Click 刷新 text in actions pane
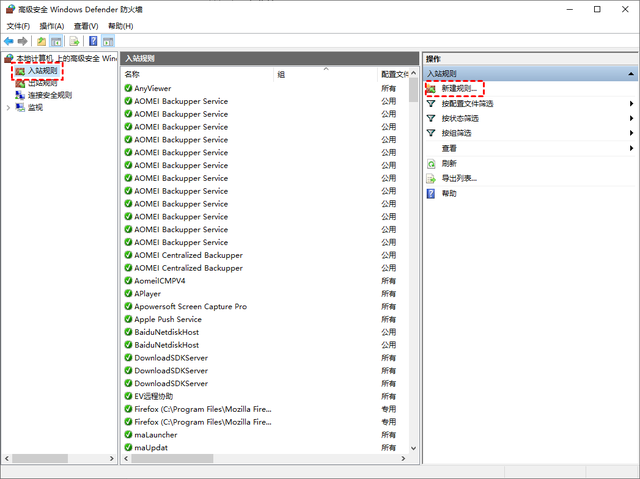The width and height of the screenshot is (640, 479). tap(449, 164)
